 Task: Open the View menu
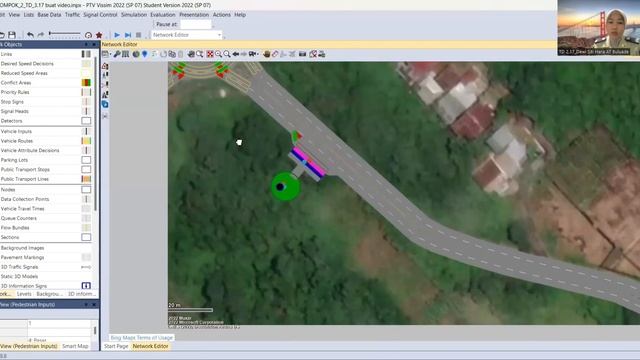pyautogui.click(x=14, y=15)
